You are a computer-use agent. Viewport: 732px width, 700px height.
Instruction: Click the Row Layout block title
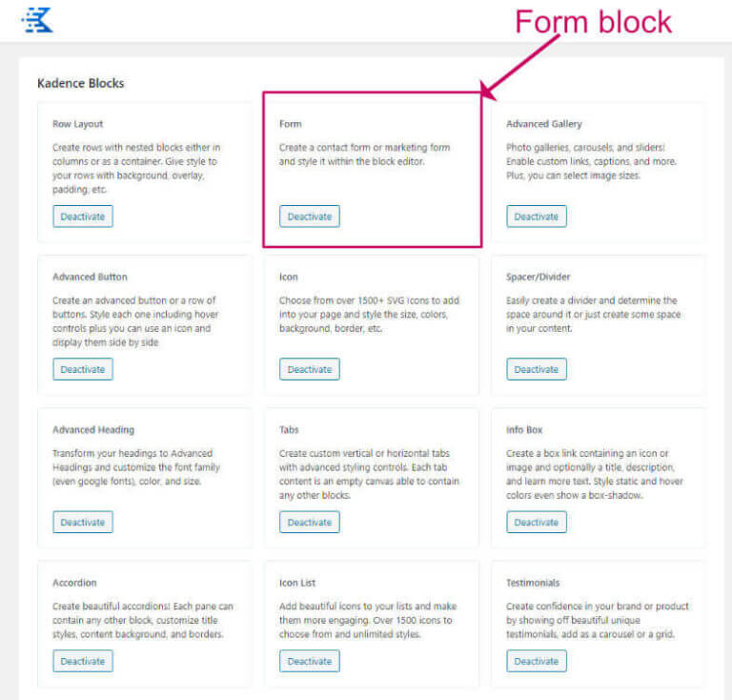click(78, 124)
